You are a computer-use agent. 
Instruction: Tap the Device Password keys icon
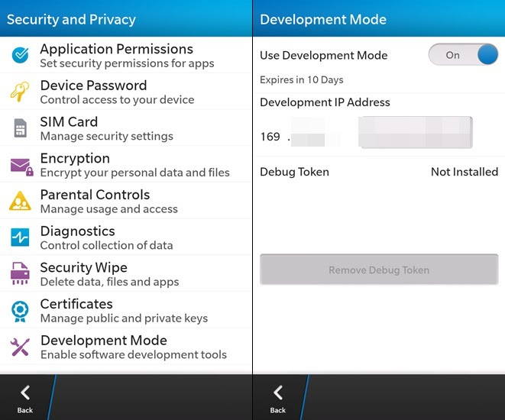(x=20, y=92)
